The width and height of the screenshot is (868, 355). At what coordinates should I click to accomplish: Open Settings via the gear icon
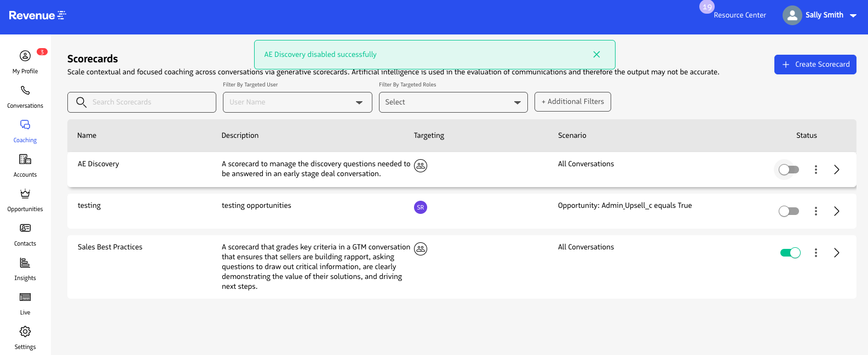[25, 332]
